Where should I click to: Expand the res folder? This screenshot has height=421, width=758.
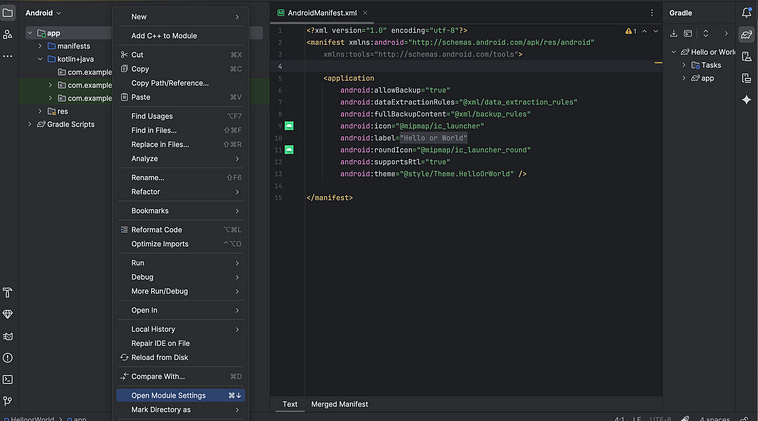point(40,111)
